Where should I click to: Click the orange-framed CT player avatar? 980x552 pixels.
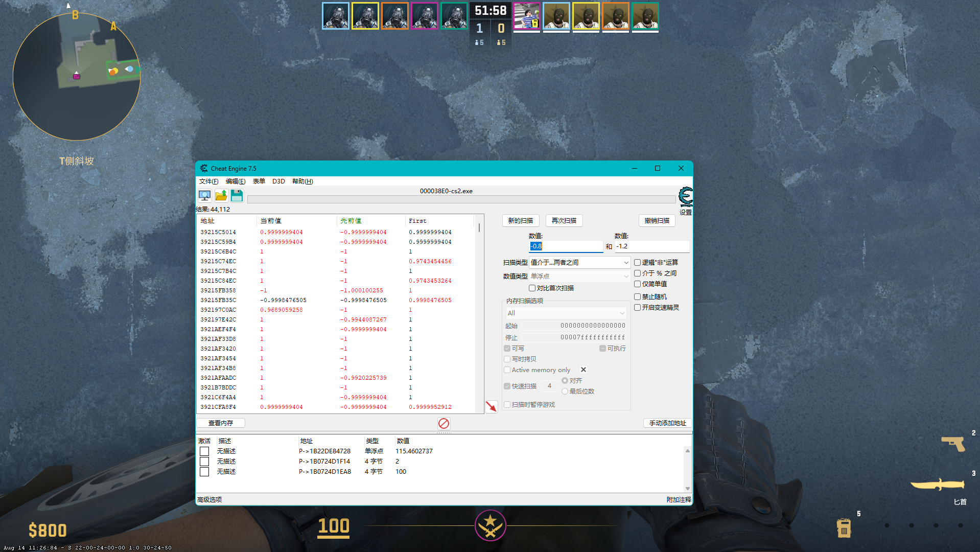pyautogui.click(x=395, y=16)
